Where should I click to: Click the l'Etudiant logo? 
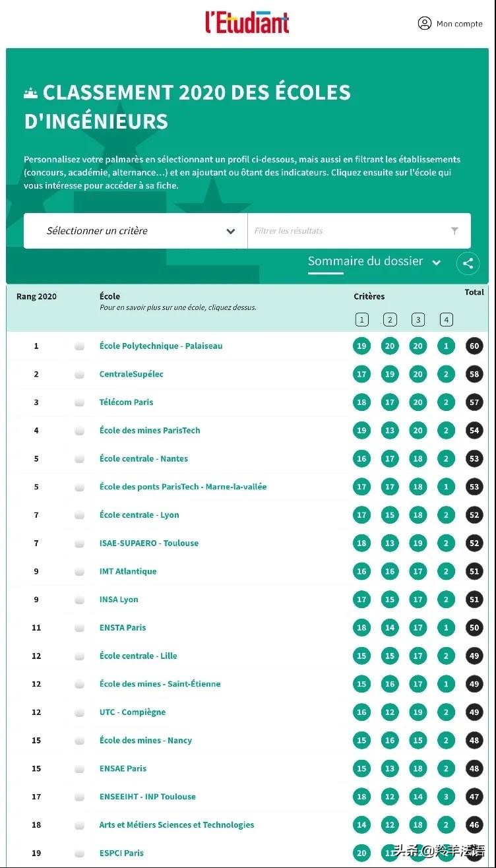point(247,22)
